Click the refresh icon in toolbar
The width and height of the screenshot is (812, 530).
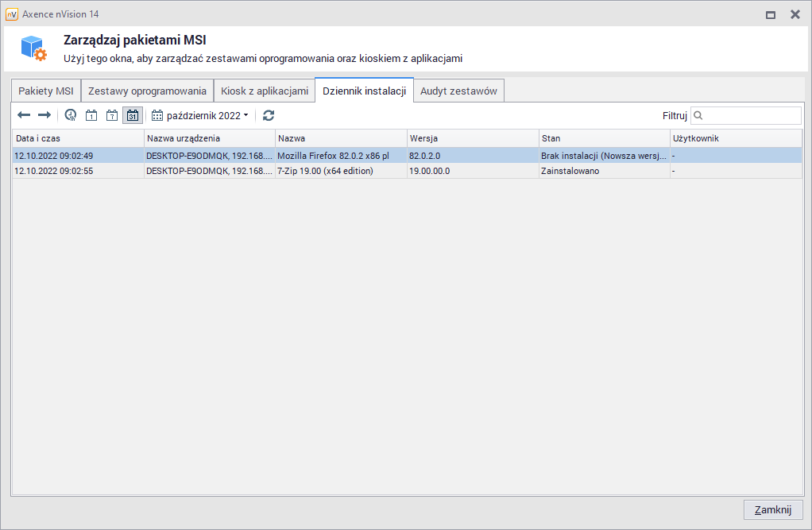pos(269,115)
